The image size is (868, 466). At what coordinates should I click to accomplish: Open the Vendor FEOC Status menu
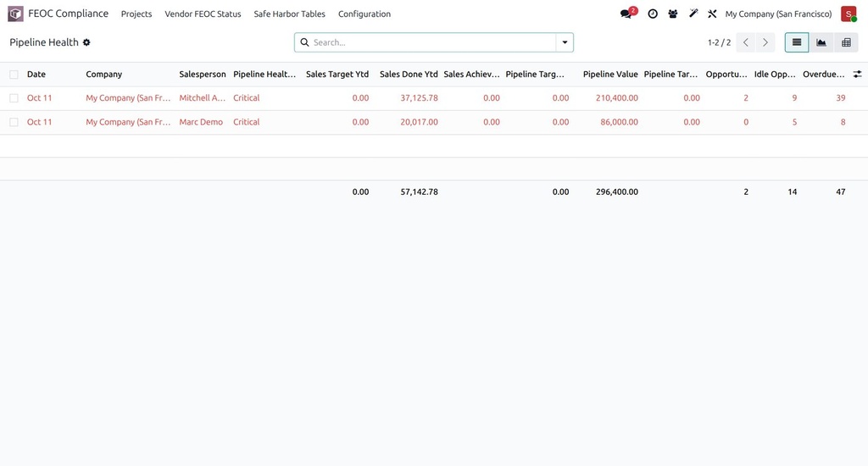pos(203,14)
